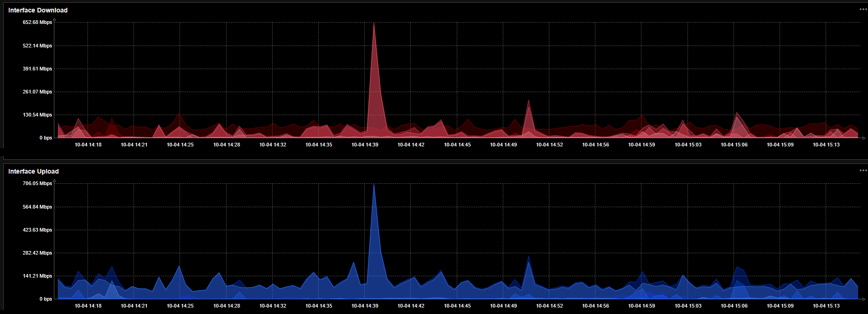Click the 141.21 Mbps upload axis label
The height and width of the screenshot is (314, 868).
pyautogui.click(x=37, y=276)
